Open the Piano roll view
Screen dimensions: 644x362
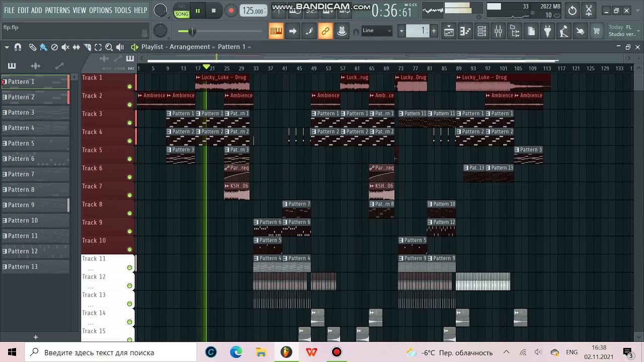(x=465, y=31)
